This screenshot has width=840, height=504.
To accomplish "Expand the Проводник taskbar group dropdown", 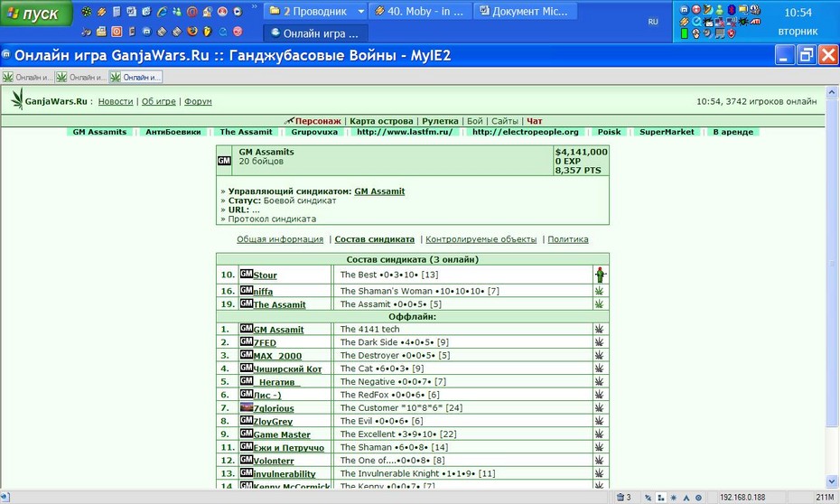I will [361, 11].
